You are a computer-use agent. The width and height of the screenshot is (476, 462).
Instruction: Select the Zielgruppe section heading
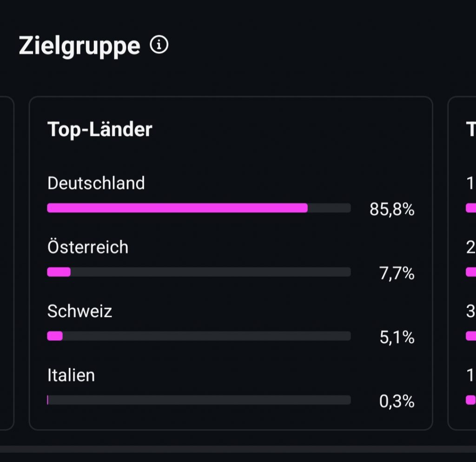79,46
